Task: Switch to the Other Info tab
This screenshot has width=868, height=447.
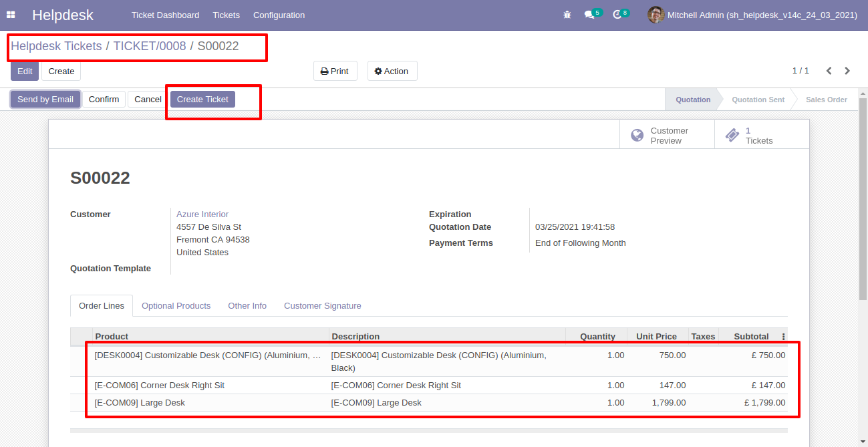Action: [247, 305]
